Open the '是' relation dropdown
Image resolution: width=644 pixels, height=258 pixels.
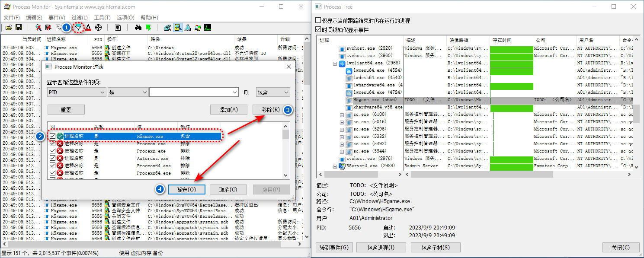[128, 92]
